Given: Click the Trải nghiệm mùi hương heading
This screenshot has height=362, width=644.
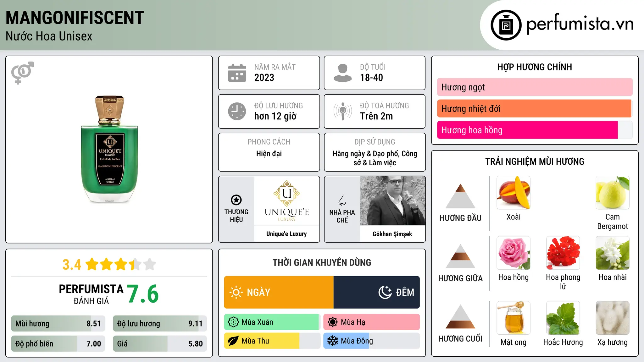Looking at the screenshot, I should coord(535,162).
